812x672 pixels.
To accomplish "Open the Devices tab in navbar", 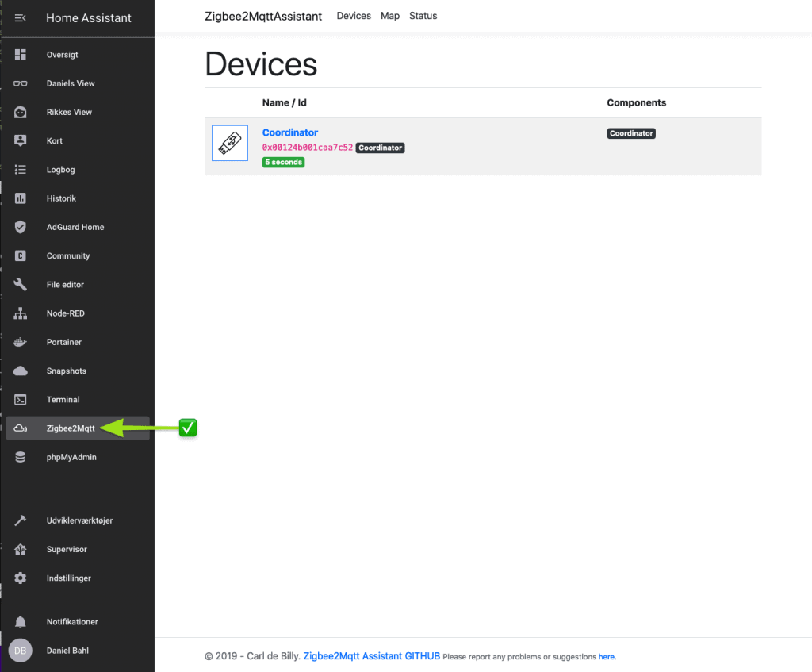I will click(354, 16).
